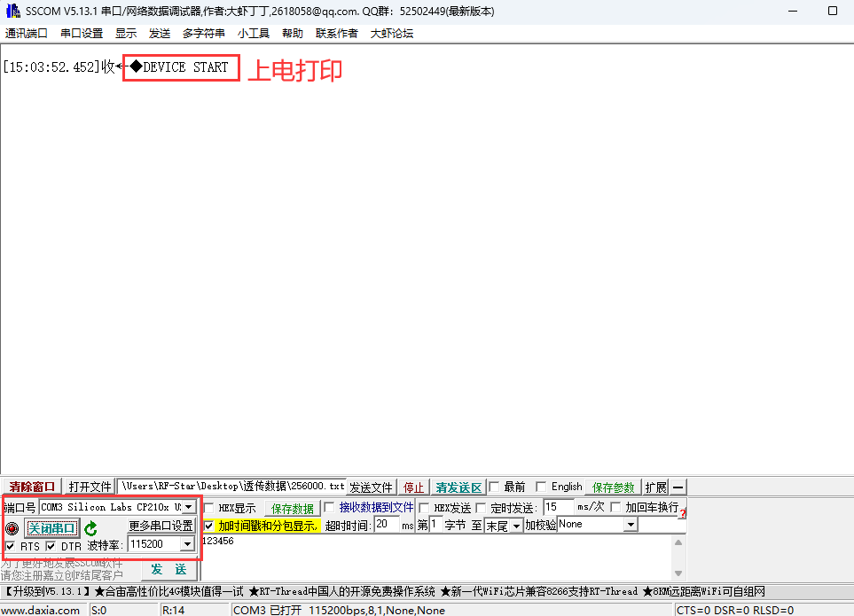The height and width of the screenshot is (616, 854).
Task: Click the scrolling advertisement banner text
Action: click(x=385, y=591)
